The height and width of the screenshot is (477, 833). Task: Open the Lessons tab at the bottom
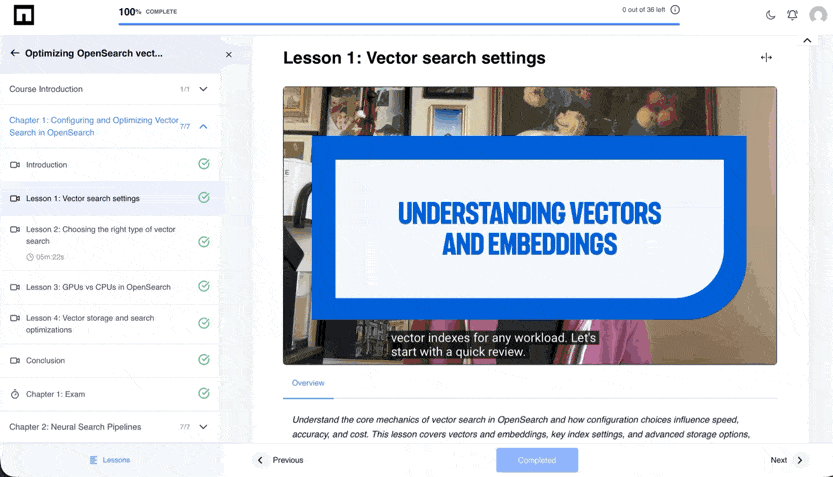(110, 460)
